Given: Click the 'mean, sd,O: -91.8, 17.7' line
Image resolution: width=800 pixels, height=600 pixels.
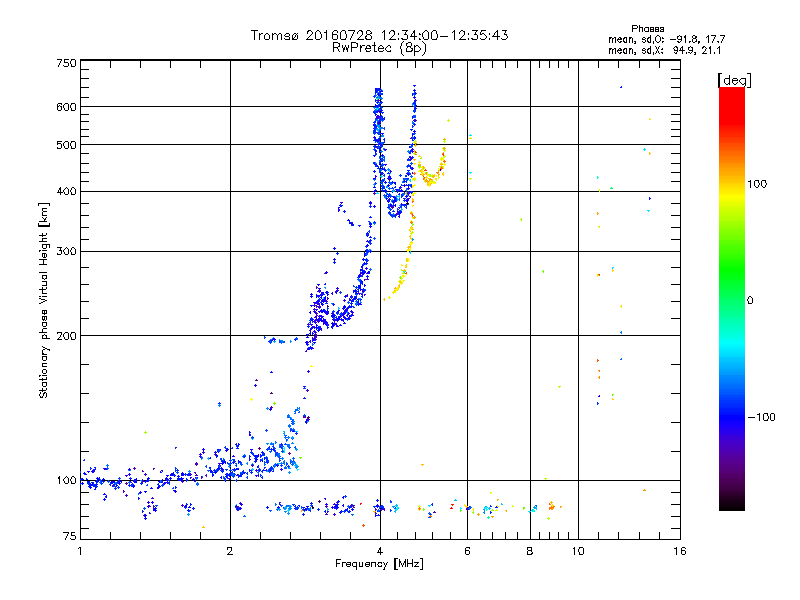Looking at the screenshot, I should click(x=666, y=39).
